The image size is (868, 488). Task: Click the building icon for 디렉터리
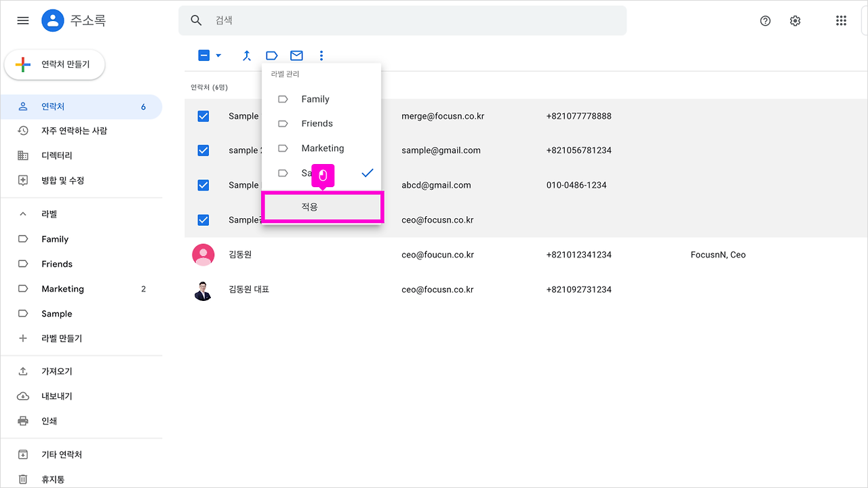23,156
